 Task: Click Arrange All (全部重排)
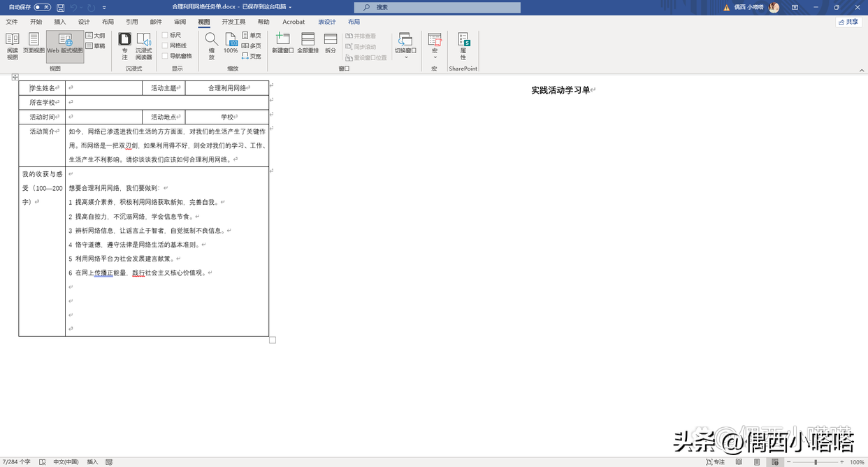click(308, 43)
